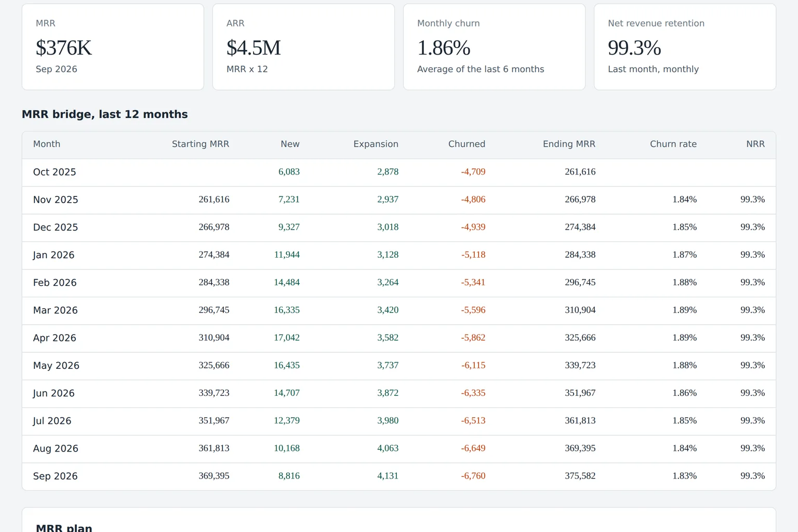
Task: Click New value 12,379 in Jul 2026
Action: (287, 420)
